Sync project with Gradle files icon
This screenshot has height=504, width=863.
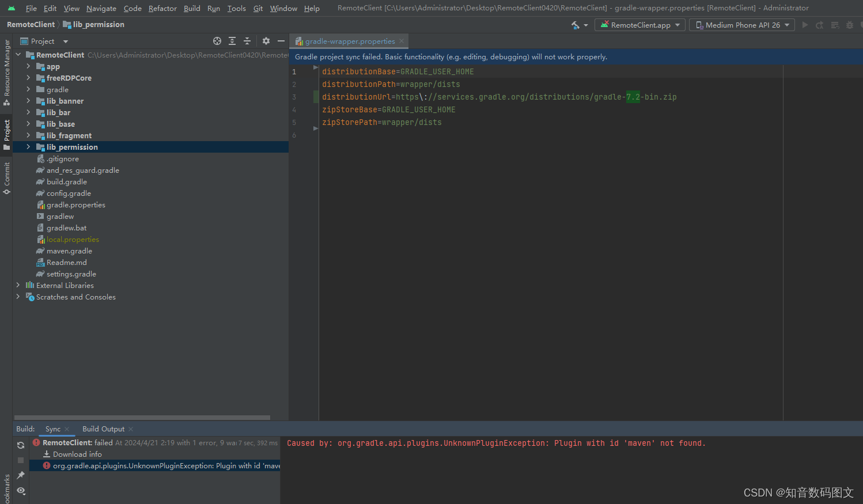576,25
